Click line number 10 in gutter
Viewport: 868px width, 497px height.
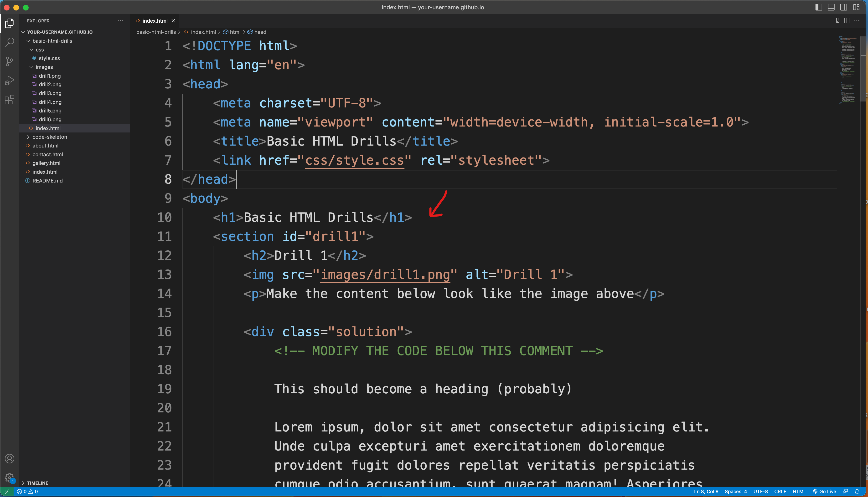164,218
